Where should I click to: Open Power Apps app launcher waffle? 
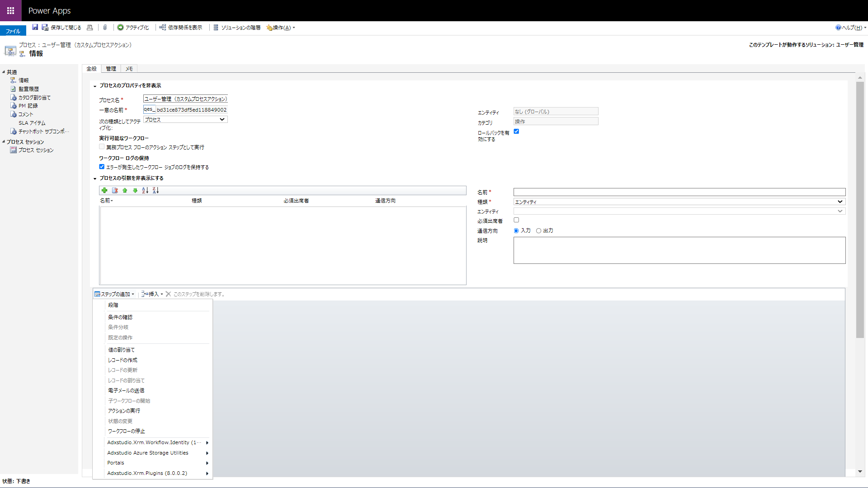(x=10, y=10)
